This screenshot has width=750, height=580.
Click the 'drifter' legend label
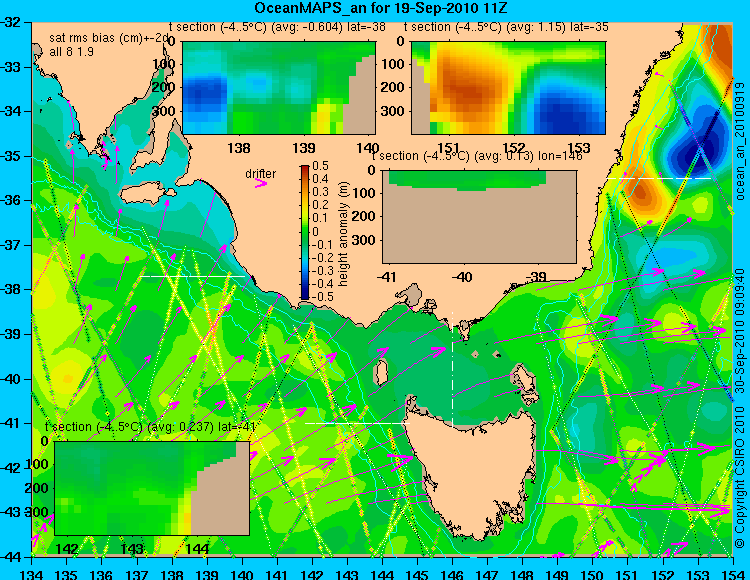point(260,174)
